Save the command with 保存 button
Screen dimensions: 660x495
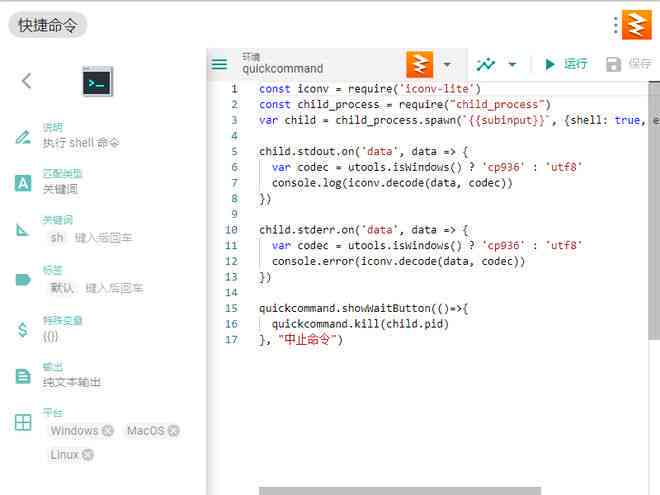[x=629, y=64]
